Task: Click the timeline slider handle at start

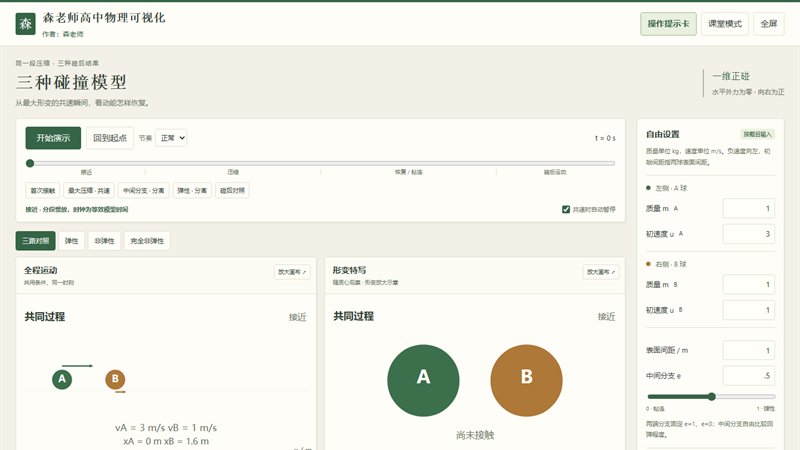Action: (30, 163)
